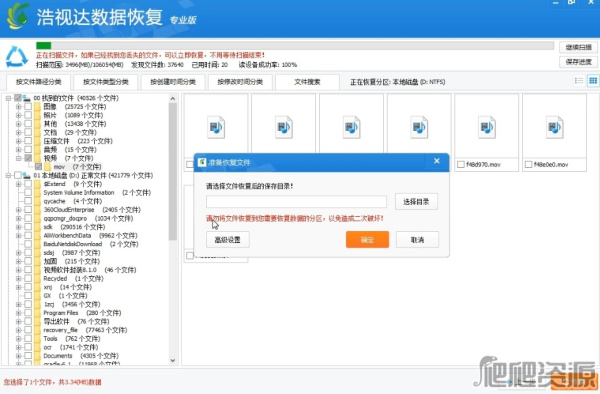Image resolution: width=600 pixels, height=394 pixels.
Task: Collapse the 视频 tree node
Action: pos(18,158)
